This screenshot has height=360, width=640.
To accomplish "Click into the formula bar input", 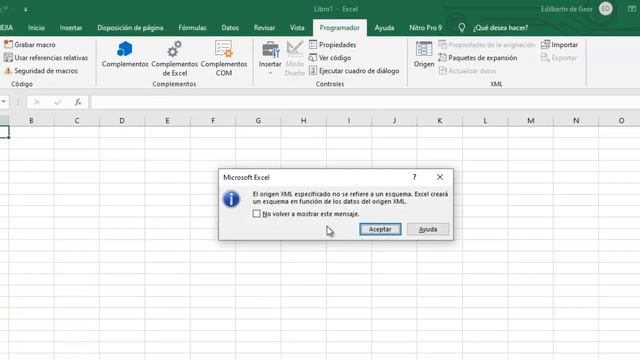I will point(365,102).
